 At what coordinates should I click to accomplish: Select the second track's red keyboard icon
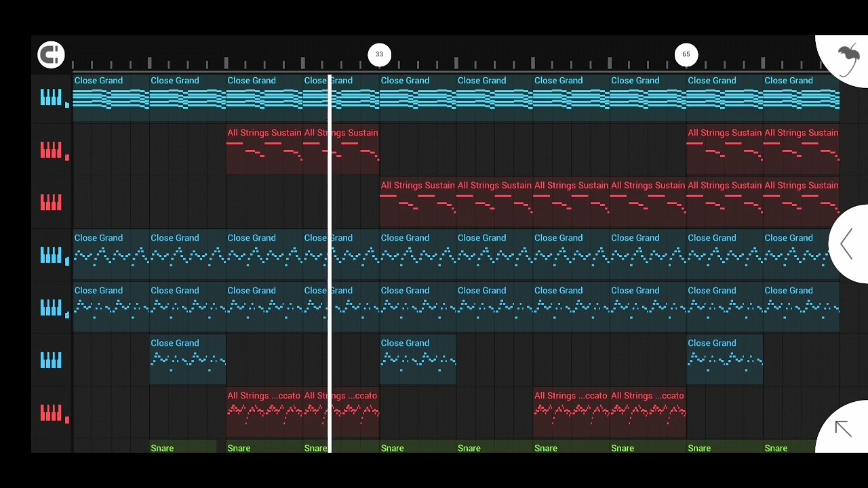(51, 150)
